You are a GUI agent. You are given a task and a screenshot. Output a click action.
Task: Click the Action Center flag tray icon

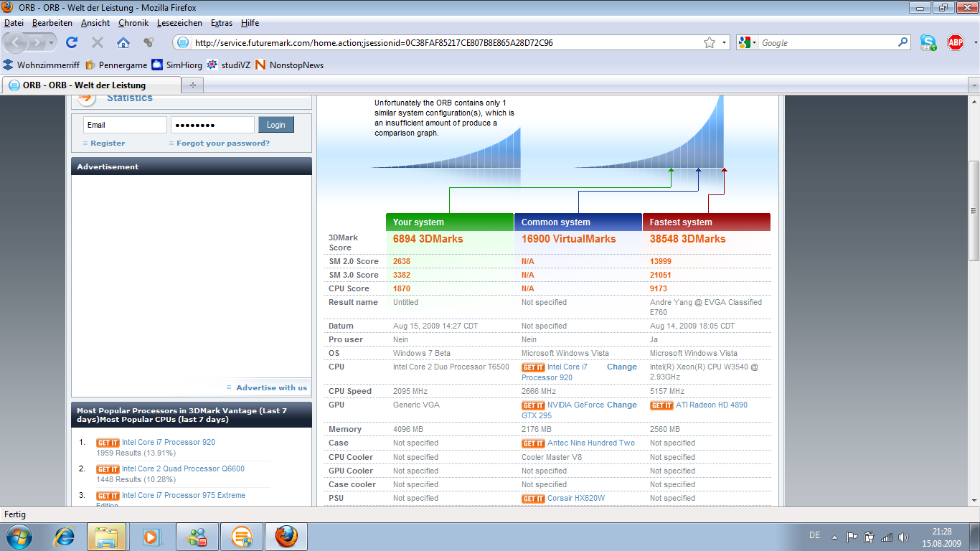[852, 537]
